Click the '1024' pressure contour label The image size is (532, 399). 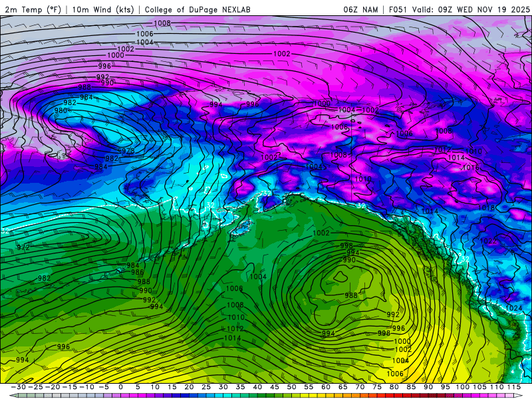[x=513, y=308]
